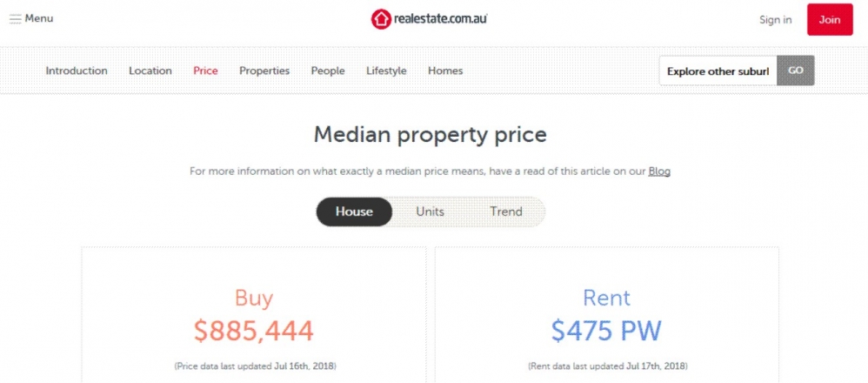This screenshot has width=868, height=383.
Task: Open the Blog link
Action: (x=659, y=171)
